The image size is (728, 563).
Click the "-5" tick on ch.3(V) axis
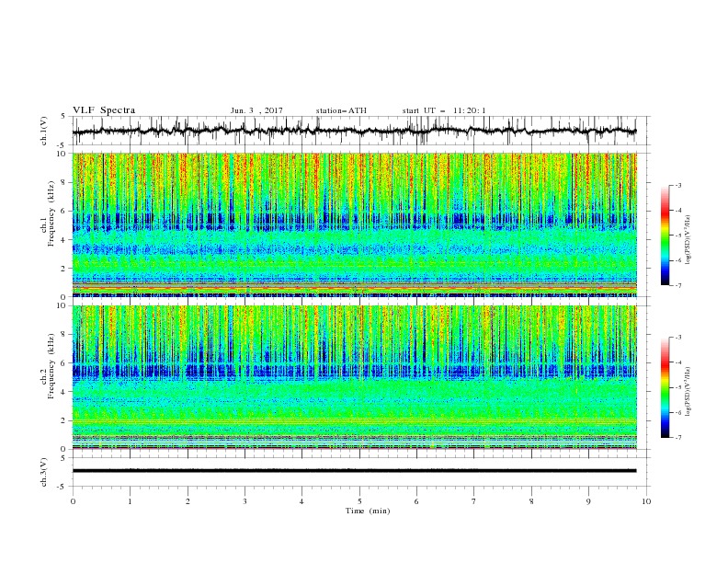63,487
